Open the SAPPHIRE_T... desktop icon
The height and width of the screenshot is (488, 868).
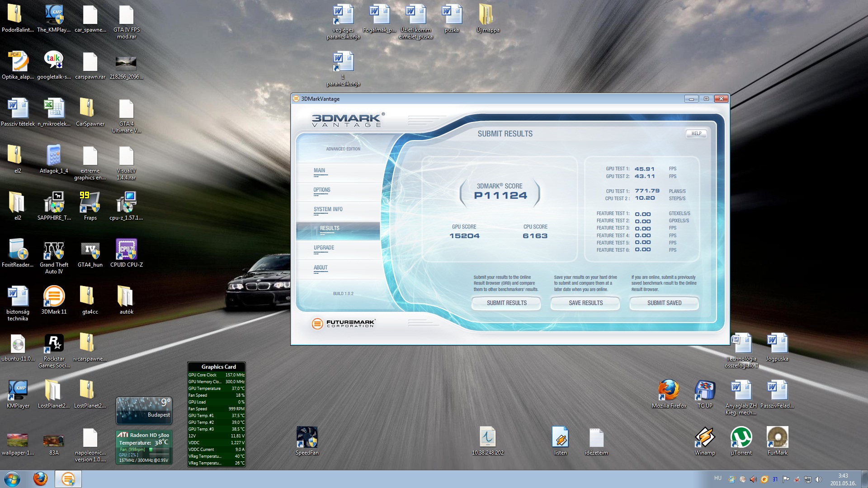[x=54, y=206]
